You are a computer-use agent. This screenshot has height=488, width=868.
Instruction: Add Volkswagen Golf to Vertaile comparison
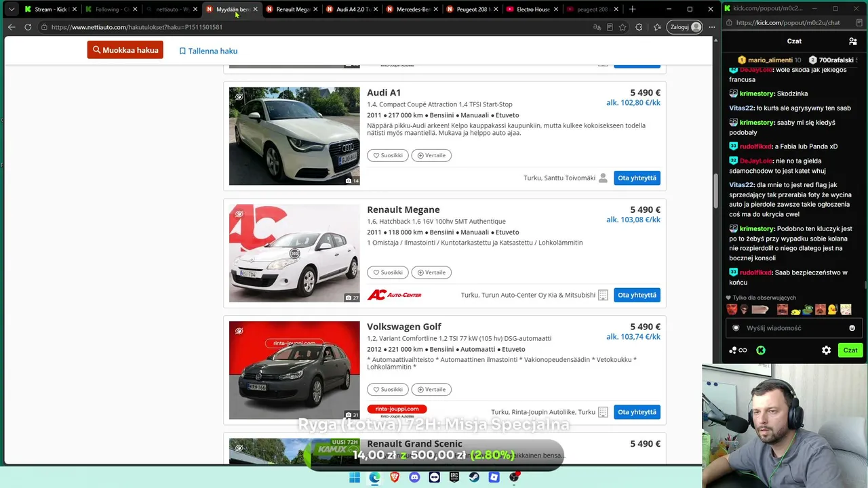[431, 390]
